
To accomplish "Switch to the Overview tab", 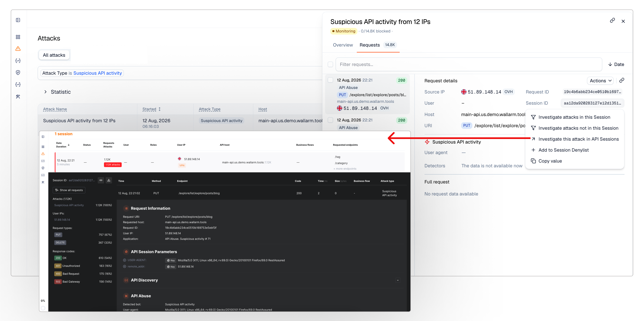I will [343, 45].
